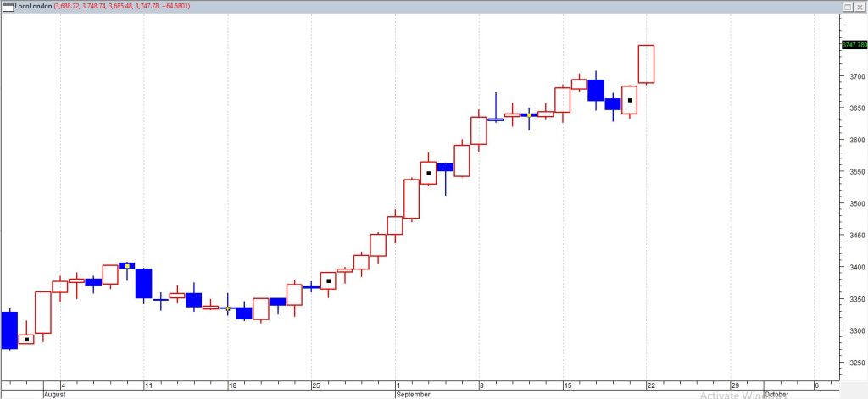
Task: Click the black marker near 3660 level
Action: 630,100
